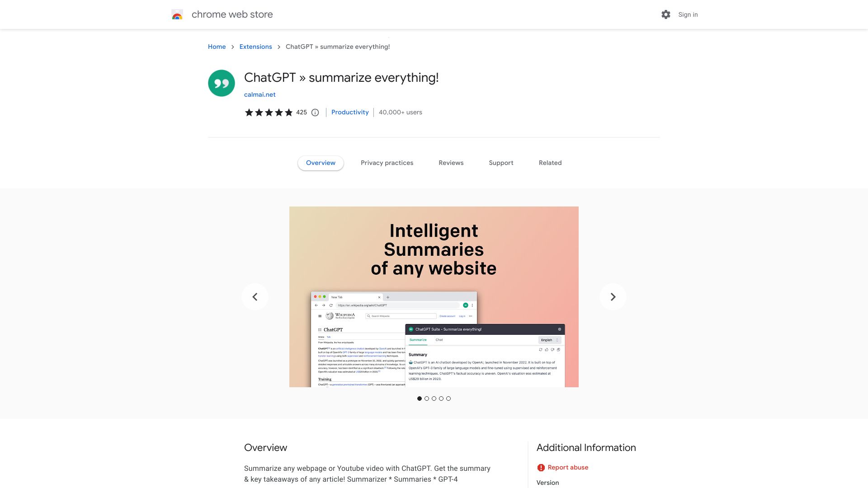Click the info icon next to review count

[x=315, y=113]
